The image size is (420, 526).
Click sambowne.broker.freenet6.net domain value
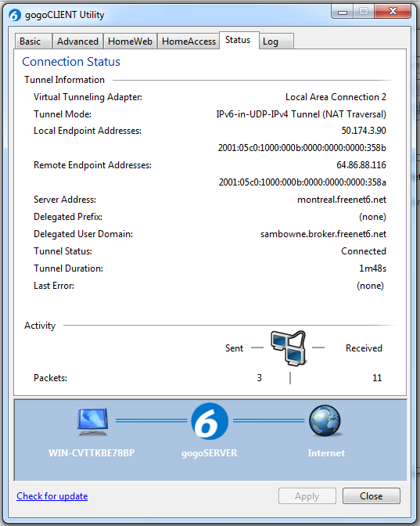(323, 234)
